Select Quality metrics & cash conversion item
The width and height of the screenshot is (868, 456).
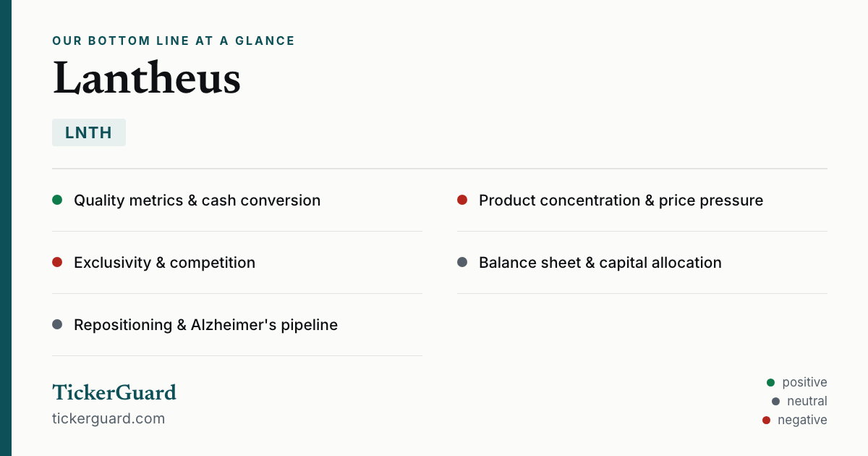coord(237,200)
